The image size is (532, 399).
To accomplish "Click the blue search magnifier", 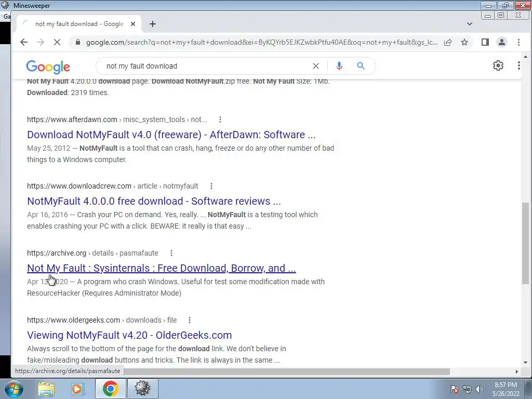I will (361, 66).
